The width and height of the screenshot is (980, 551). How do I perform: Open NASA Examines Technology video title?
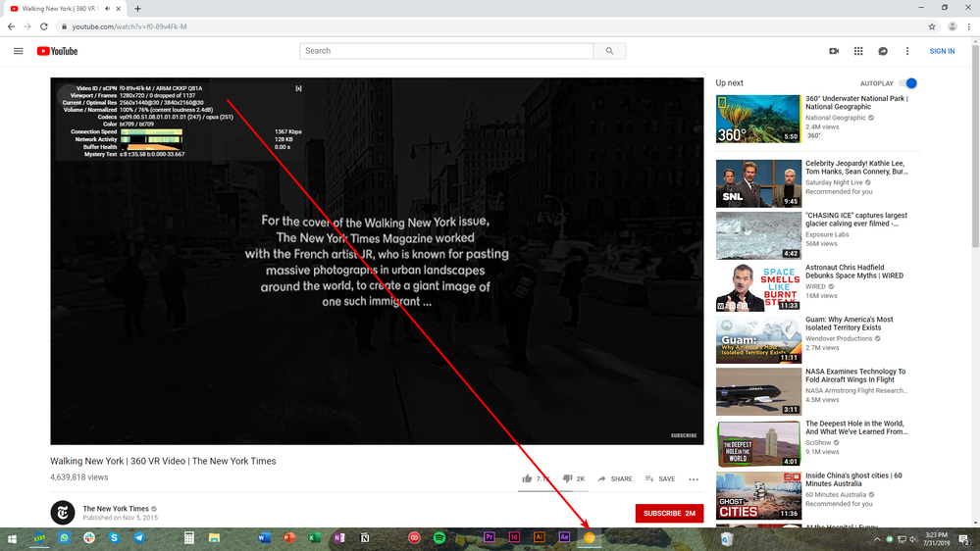[855, 376]
